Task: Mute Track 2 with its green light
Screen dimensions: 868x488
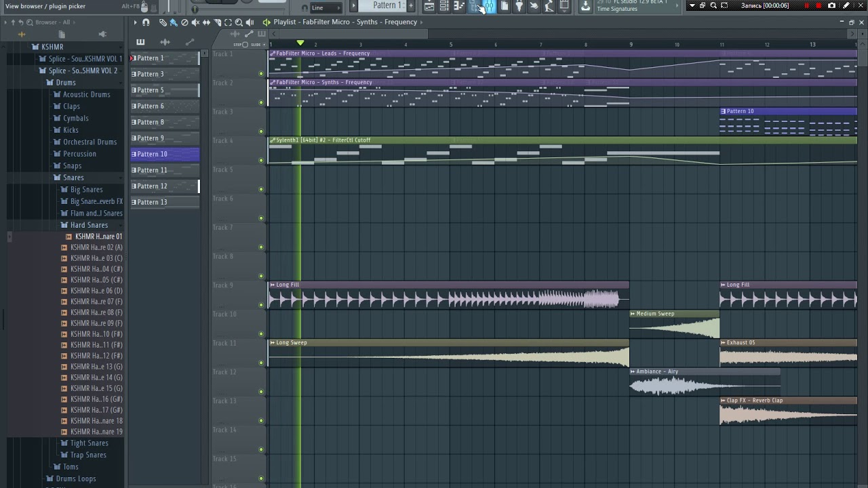Action: tap(261, 102)
